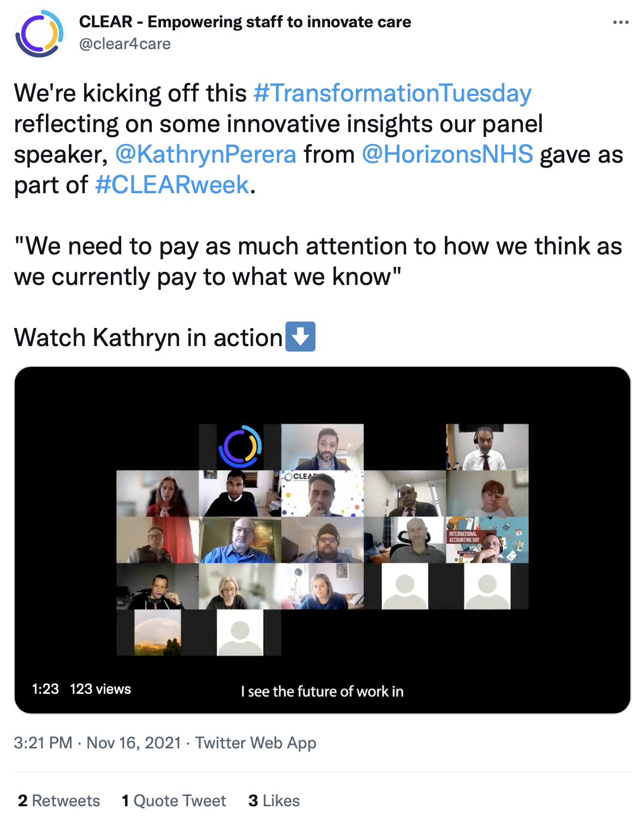Click the @clear4care handle
The width and height of the screenshot is (644, 821).
(125, 44)
